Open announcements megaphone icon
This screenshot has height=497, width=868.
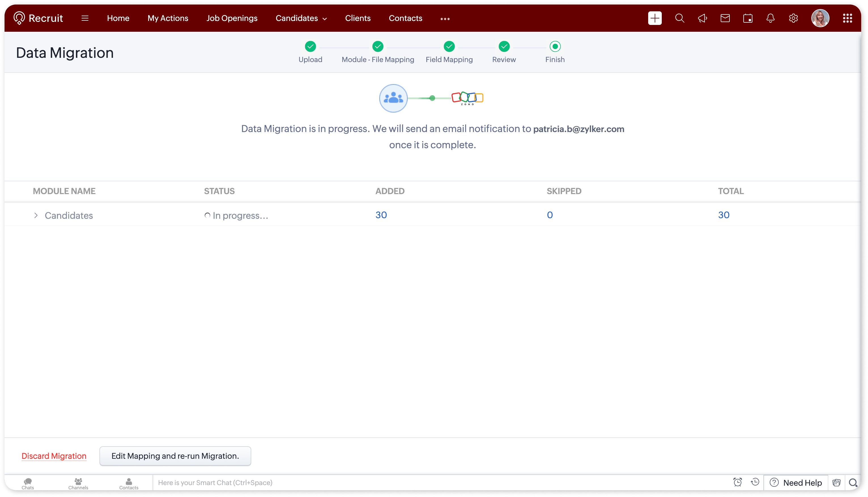pyautogui.click(x=702, y=18)
